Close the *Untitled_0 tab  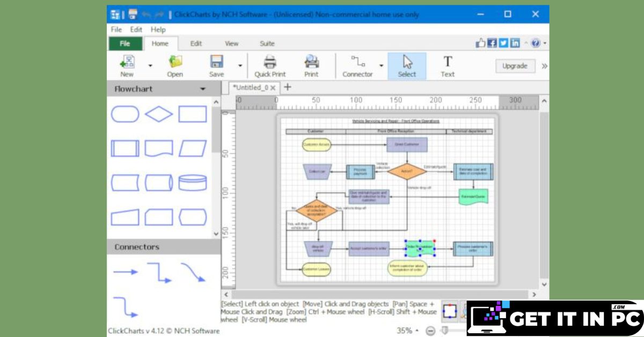click(273, 88)
